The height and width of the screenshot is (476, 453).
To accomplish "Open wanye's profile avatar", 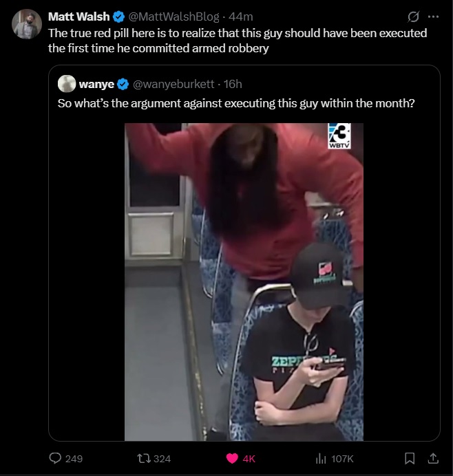I will (67, 83).
